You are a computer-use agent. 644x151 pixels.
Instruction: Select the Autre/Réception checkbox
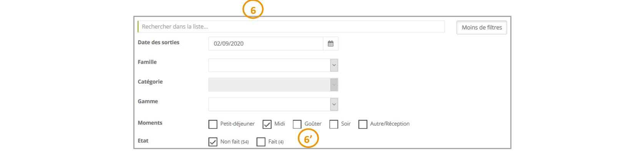(363, 124)
